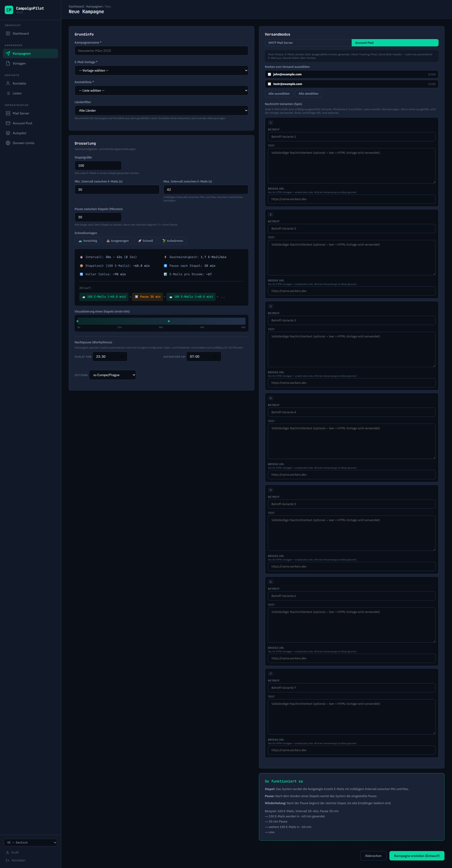Select the Schnell rocket preset

[145, 241]
